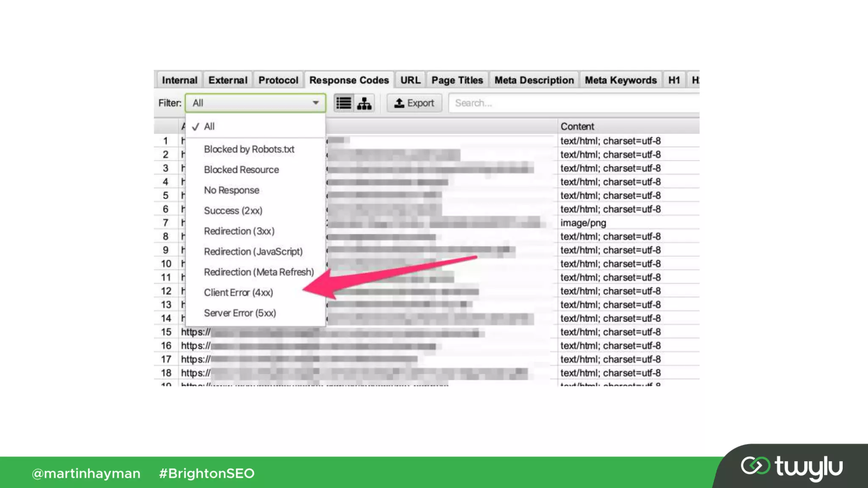Click the Export button
The width and height of the screenshot is (868, 488).
pos(414,103)
